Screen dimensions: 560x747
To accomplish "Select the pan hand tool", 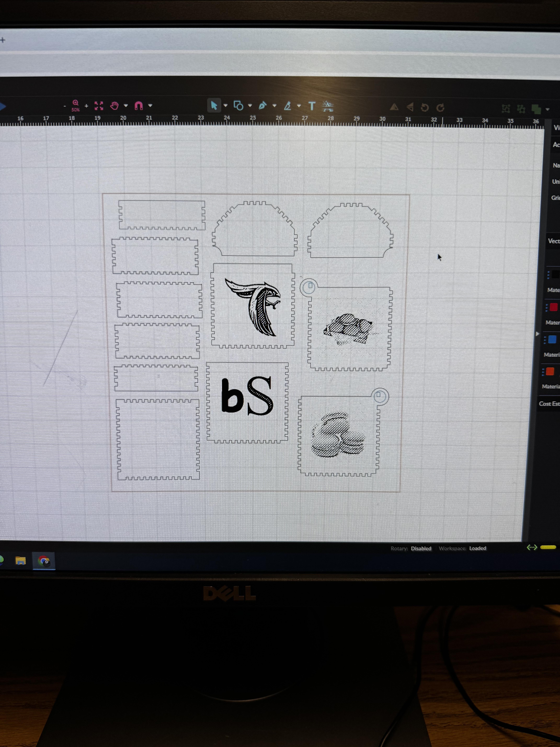I will point(114,106).
